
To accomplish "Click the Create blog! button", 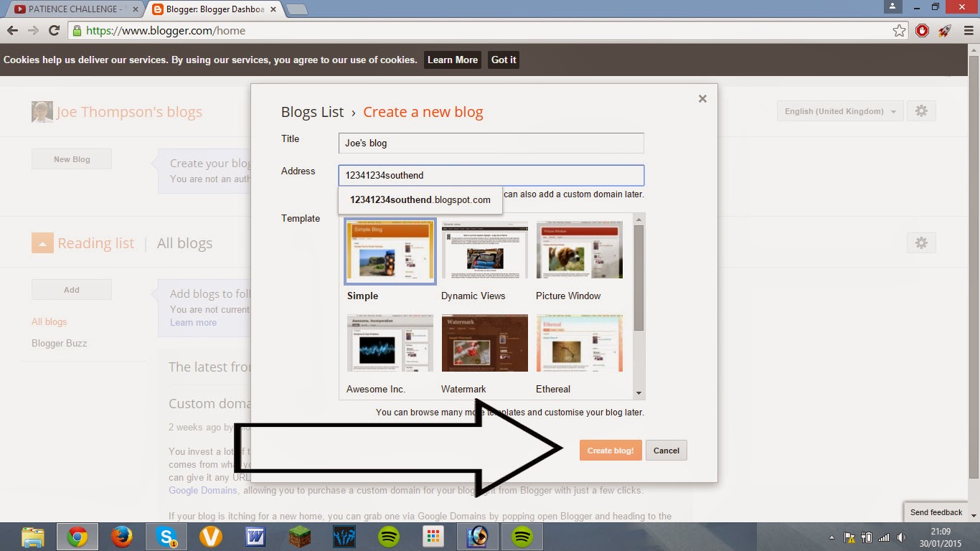I will (611, 451).
